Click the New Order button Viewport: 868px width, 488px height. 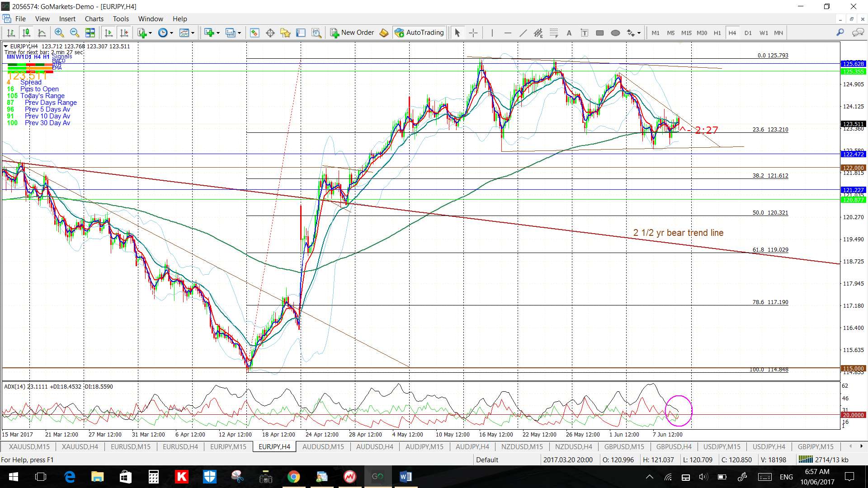pos(352,33)
